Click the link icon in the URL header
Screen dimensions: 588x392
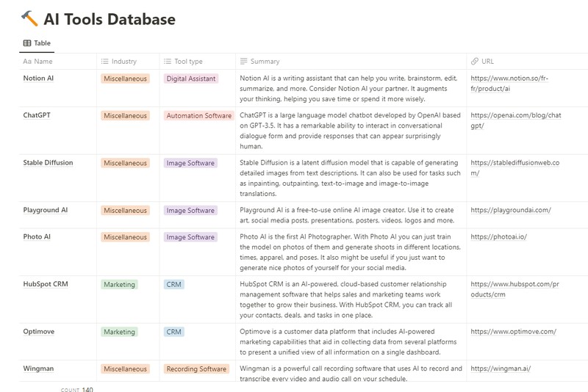[475, 62]
